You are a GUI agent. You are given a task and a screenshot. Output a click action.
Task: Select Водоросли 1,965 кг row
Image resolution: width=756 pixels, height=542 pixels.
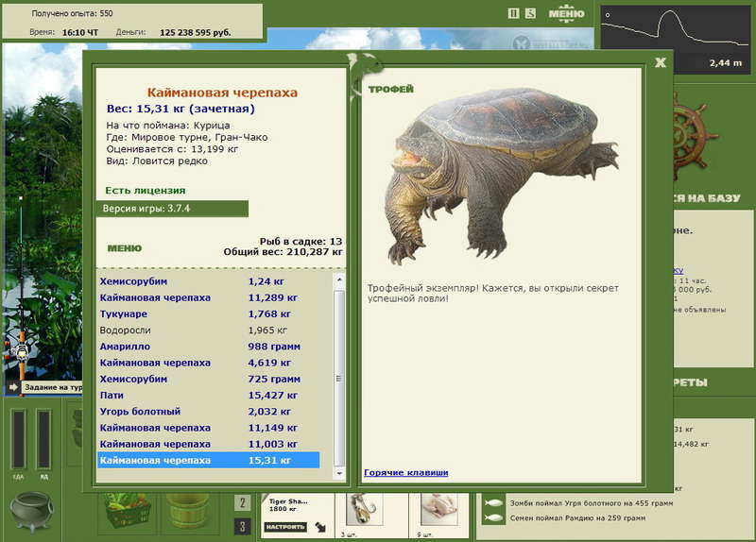208,330
